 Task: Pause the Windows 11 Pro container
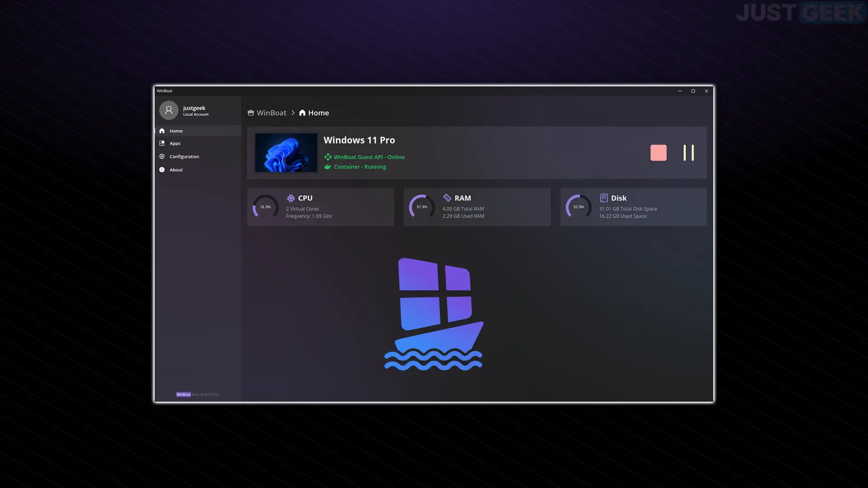(689, 153)
